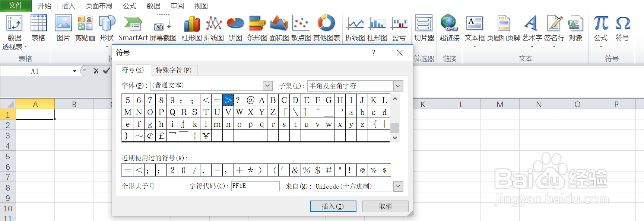The image size is (644, 221).
Task: Insert a Column chart (柱形图)
Action: point(192,28)
